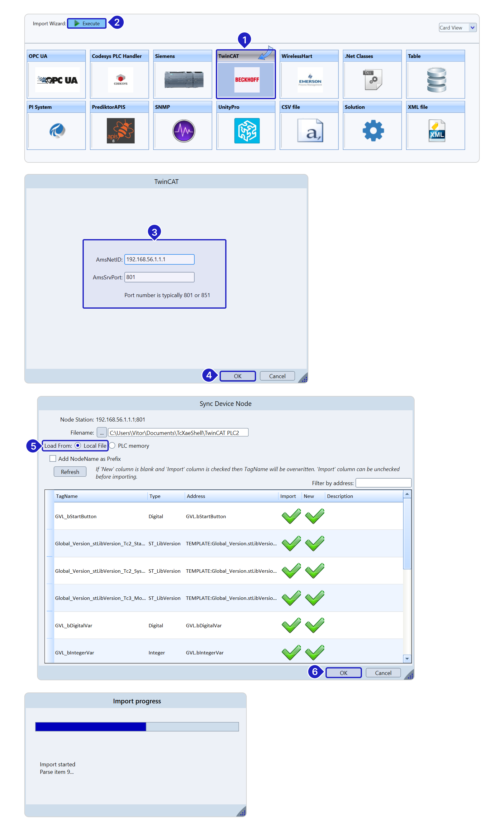504x829 pixels.
Task: Sort by TagName column header
Action: point(101,496)
